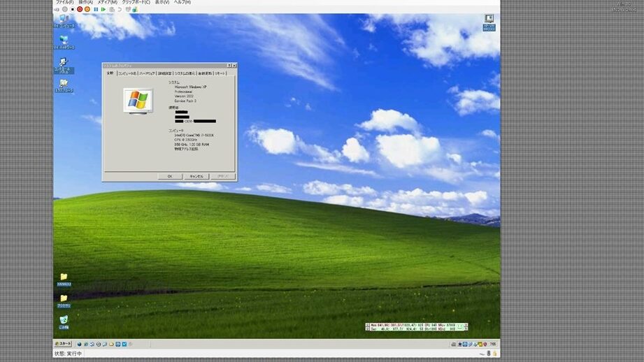Click the 'Version 2002' text
This screenshot has height=362, width=644.
pyautogui.click(x=184, y=96)
